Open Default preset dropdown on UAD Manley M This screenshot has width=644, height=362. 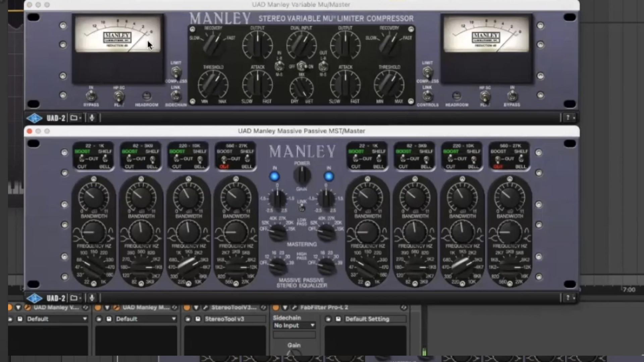146,319
